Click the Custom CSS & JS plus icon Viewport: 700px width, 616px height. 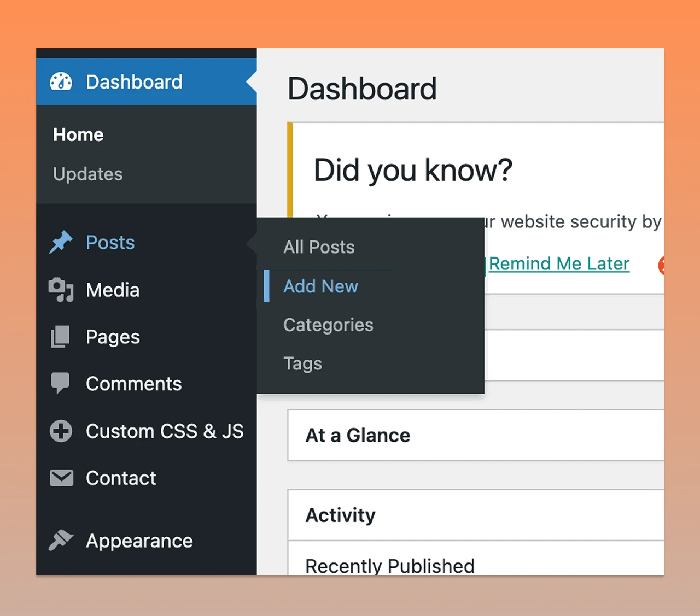(x=61, y=431)
